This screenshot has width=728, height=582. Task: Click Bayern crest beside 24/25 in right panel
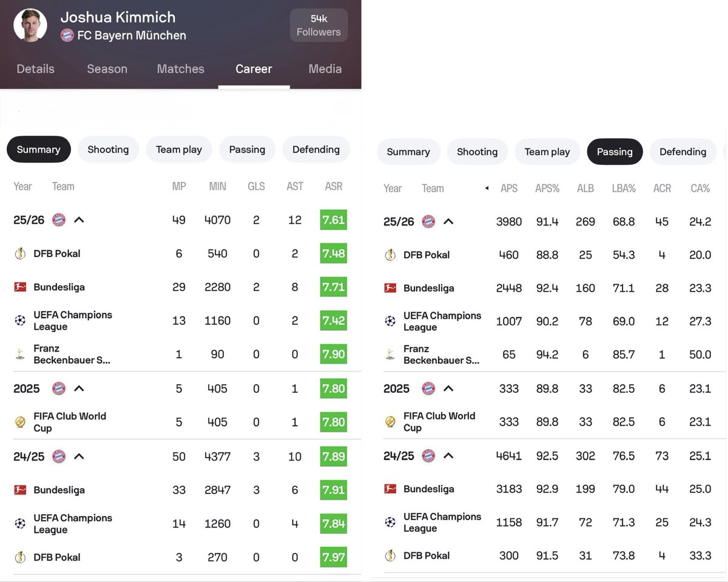point(428,455)
